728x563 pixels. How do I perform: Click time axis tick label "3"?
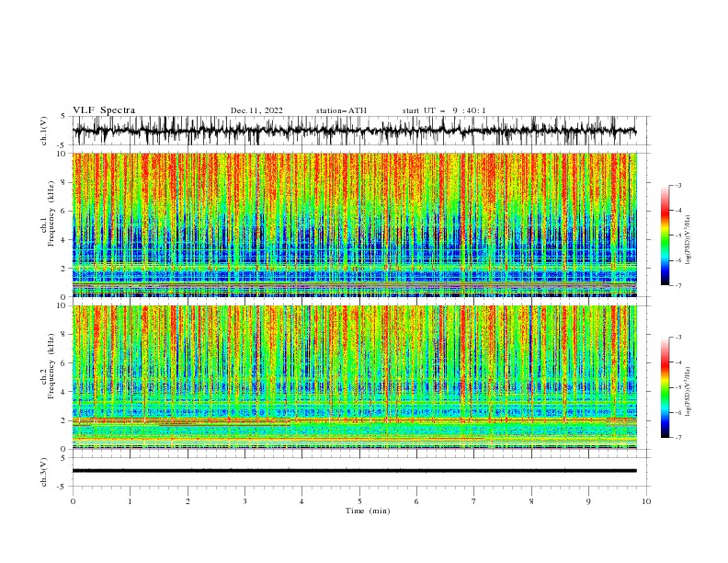point(245,501)
